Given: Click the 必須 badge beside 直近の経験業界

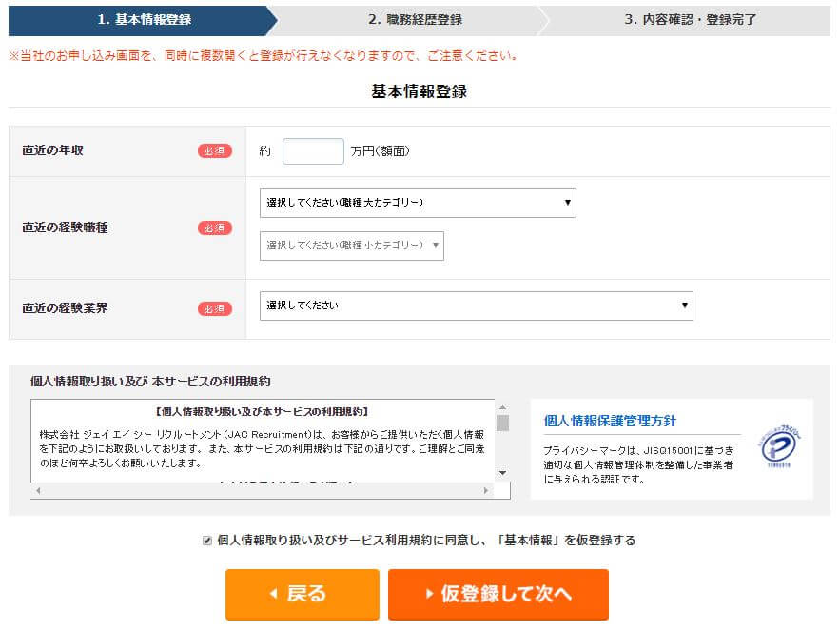Looking at the screenshot, I should 215,308.
